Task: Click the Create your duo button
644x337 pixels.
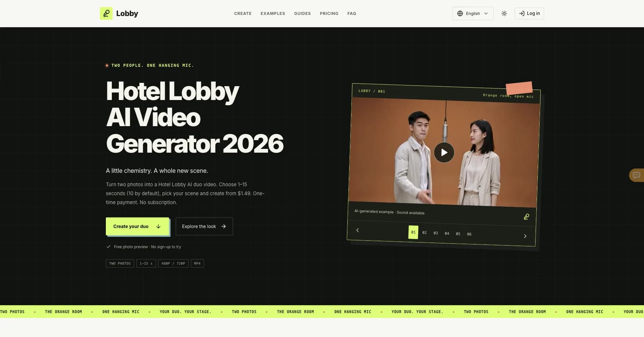Action: point(138,227)
